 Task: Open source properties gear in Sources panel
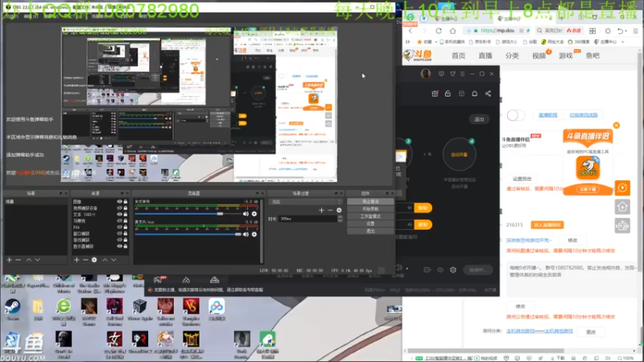94,260
